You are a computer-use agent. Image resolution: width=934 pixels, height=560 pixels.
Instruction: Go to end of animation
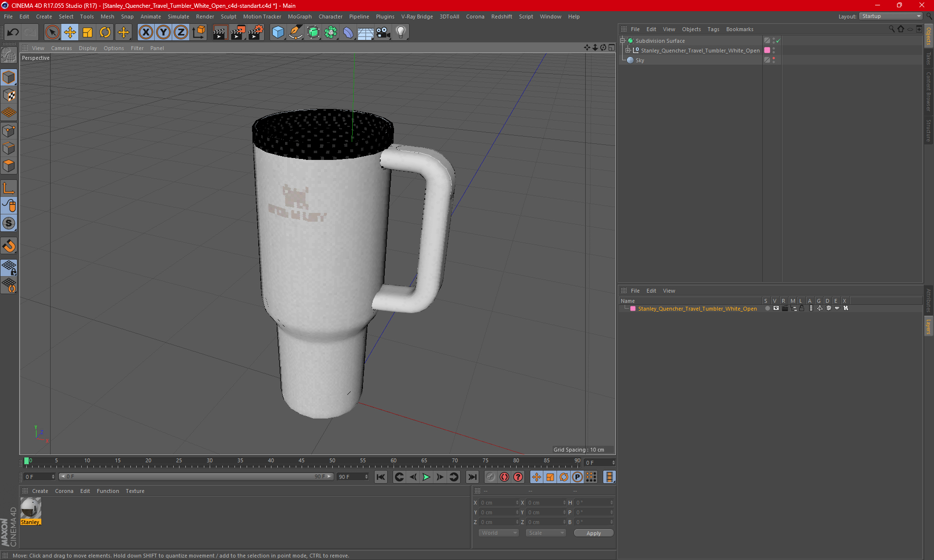(x=472, y=477)
